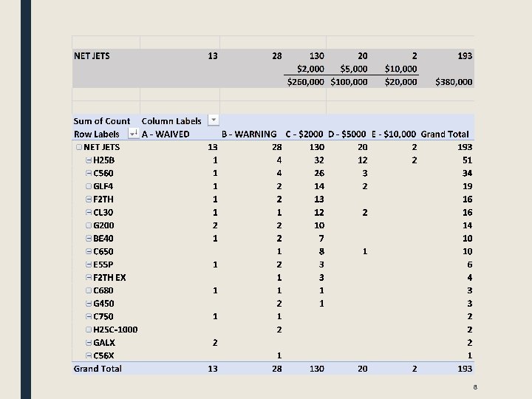Collapse the BE40 row group
The width and height of the screenshot is (532, 399).
89,239
